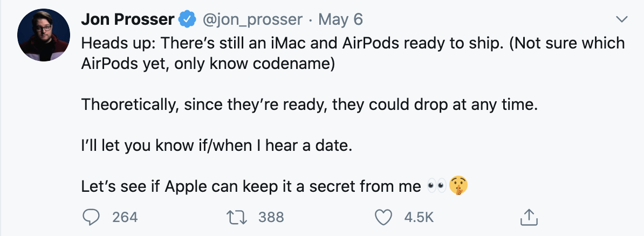644x236 pixels.
Task: Open Jon Prosser's profile picture
Action: coord(43,35)
